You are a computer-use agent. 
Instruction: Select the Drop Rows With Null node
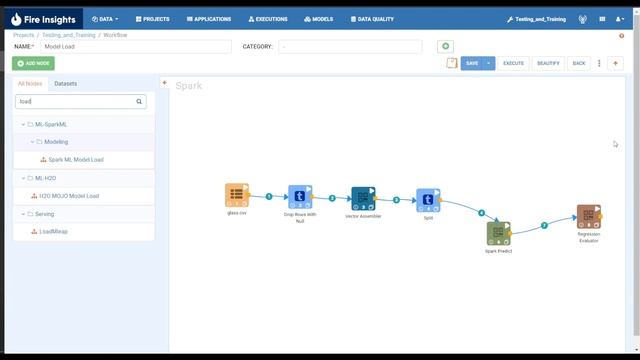tap(300, 197)
